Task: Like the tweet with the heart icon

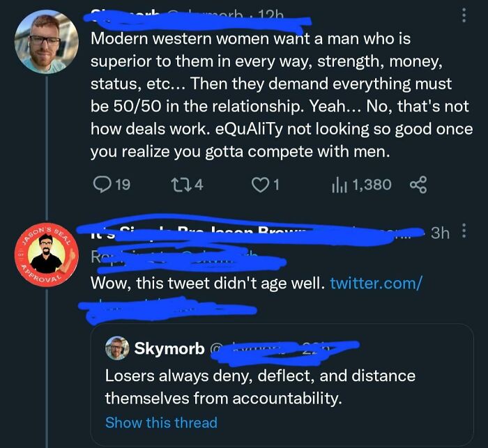Action: click(259, 184)
